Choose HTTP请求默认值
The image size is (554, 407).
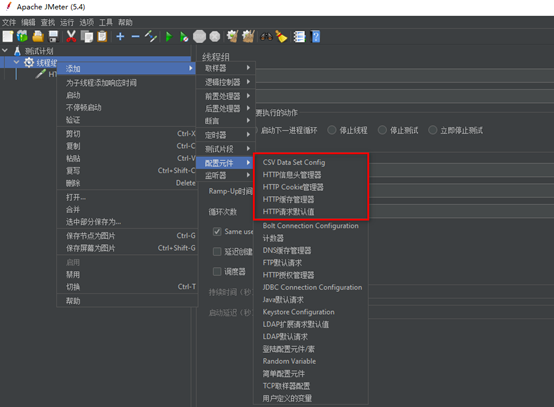pyautogui.click(x=311, y=212)
